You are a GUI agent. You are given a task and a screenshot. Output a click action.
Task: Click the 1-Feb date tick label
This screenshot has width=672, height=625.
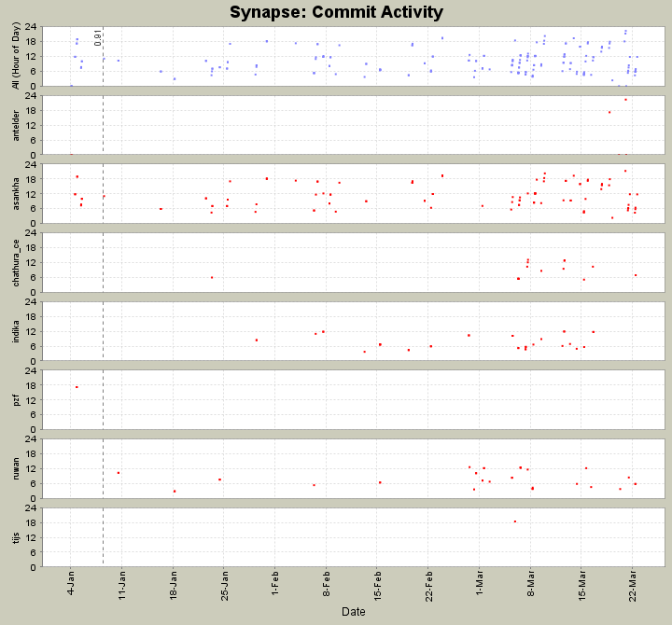[275, 583]
